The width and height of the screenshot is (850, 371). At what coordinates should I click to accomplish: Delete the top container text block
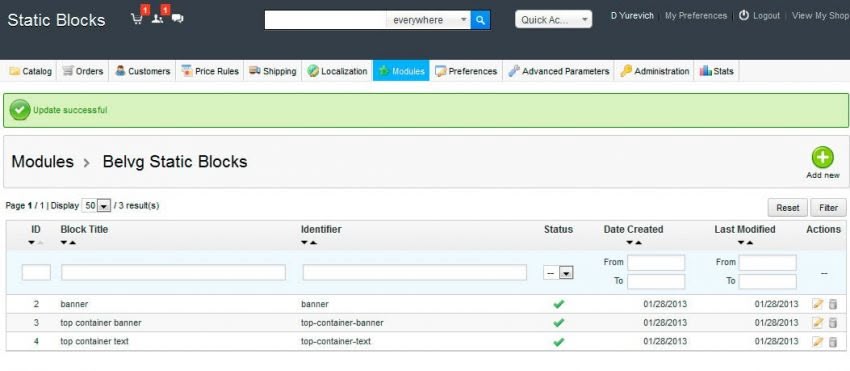(833, 342)
